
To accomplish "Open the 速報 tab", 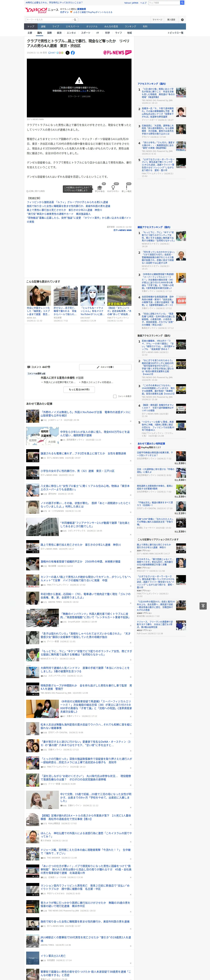I will pyautogui.click(x=43, y=27).
